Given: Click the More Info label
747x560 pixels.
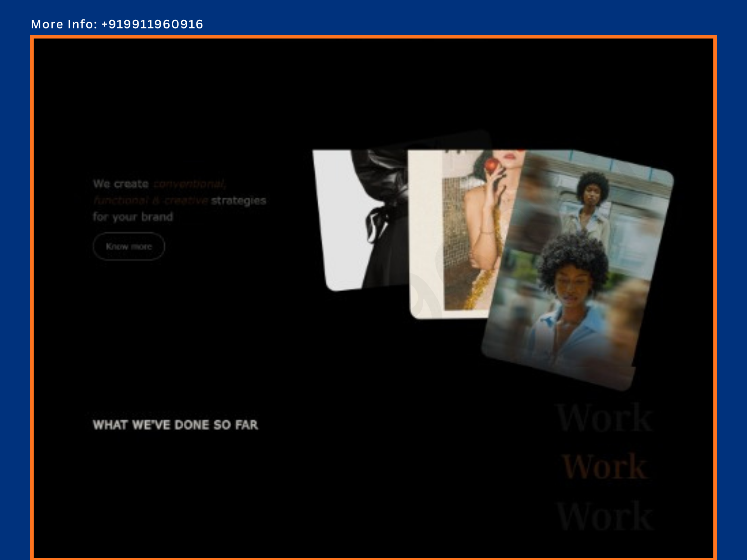Looking at the screenshot, I should 63,24.
